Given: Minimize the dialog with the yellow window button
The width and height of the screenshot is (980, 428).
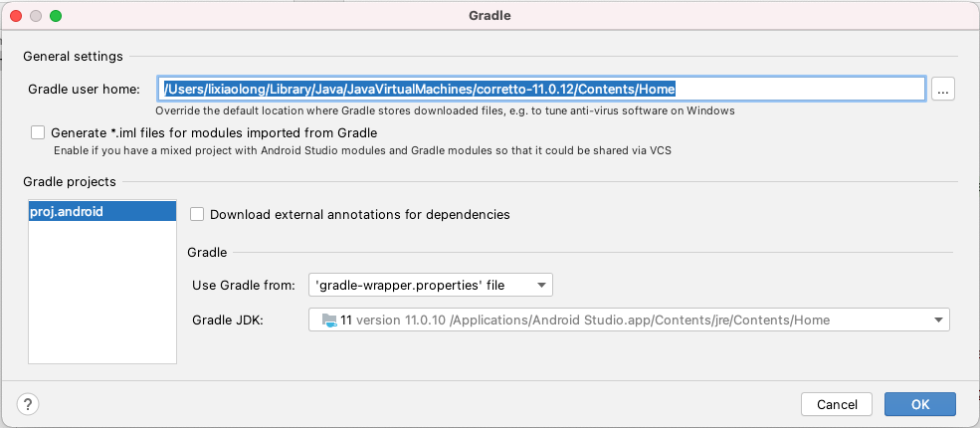Looking at the screenshot, I should [36, 16].
